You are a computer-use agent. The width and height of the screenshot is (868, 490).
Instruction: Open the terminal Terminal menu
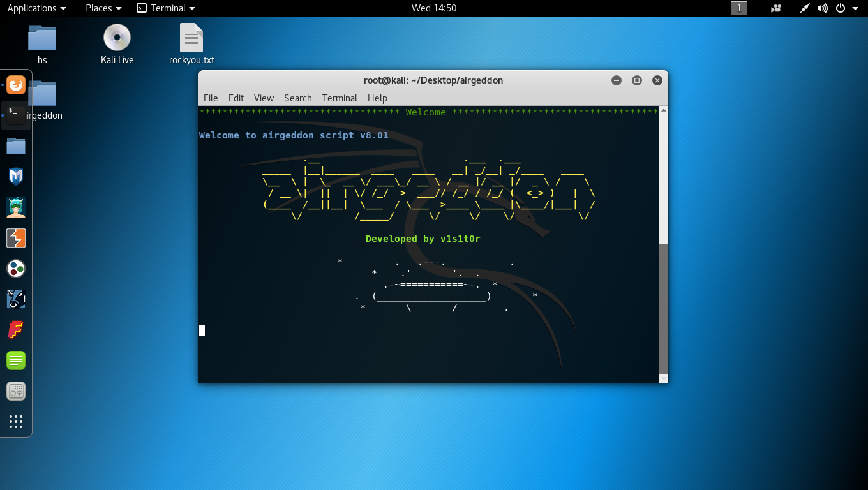[340, 98]
